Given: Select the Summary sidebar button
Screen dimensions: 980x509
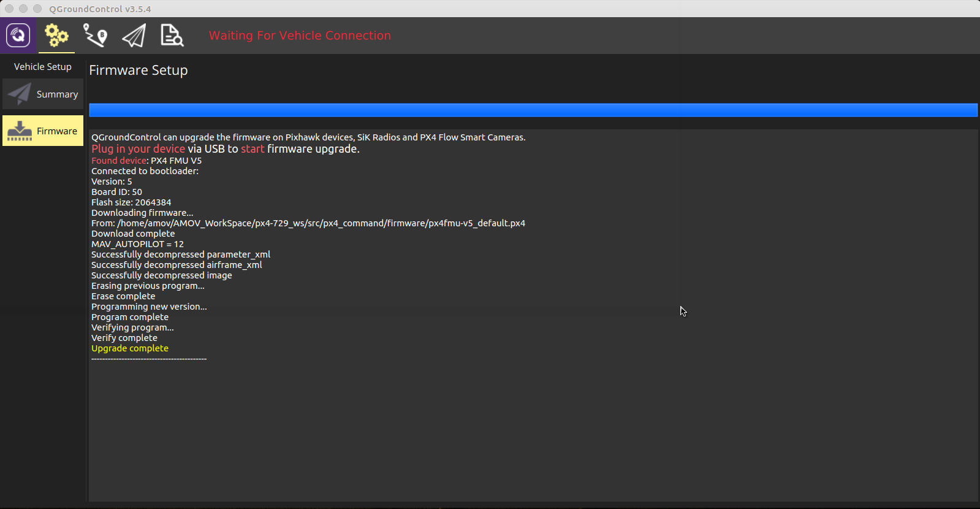Looking at the screenshot, I should tap(43, 94).
